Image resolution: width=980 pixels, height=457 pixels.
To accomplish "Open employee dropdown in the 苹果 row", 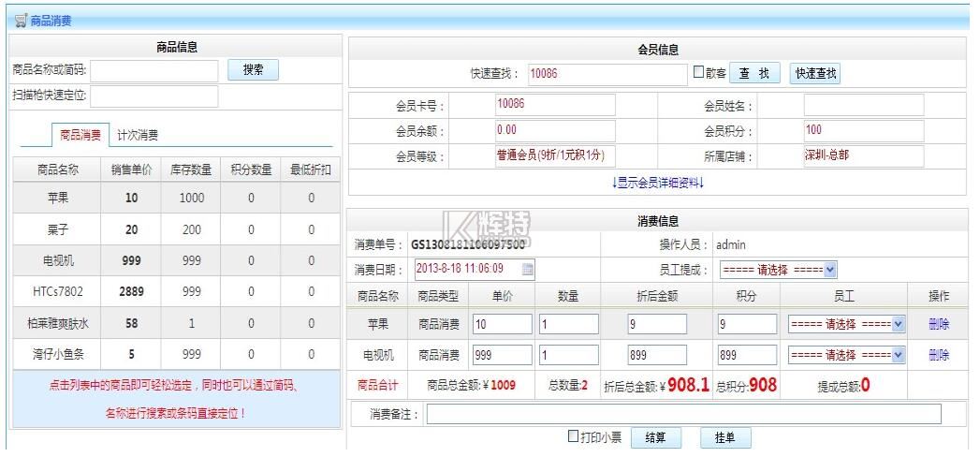I will click(847, 324).
